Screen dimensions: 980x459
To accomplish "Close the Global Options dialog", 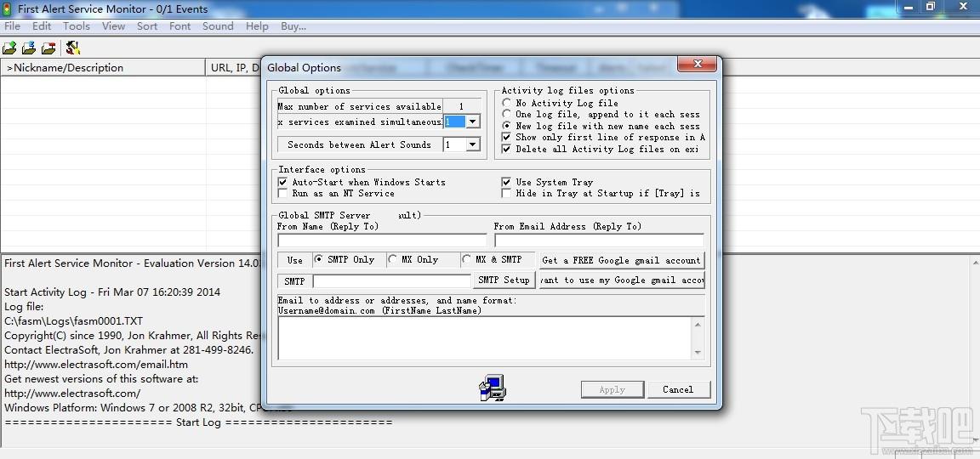I will coord(698,63).
